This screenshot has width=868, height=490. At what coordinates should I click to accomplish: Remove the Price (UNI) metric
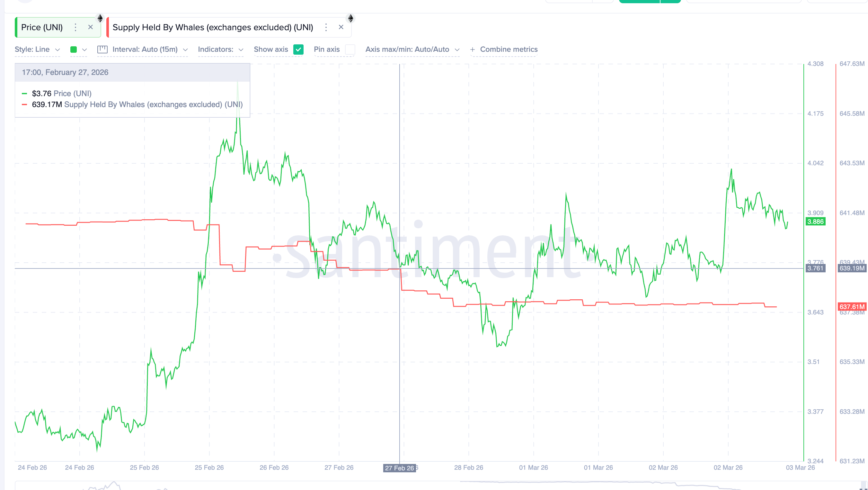(x=90, y=27)
